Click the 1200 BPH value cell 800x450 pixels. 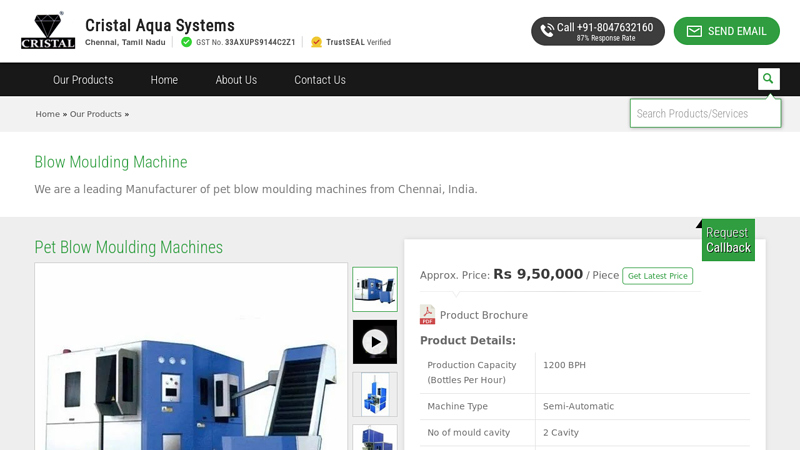click(642, 372)
